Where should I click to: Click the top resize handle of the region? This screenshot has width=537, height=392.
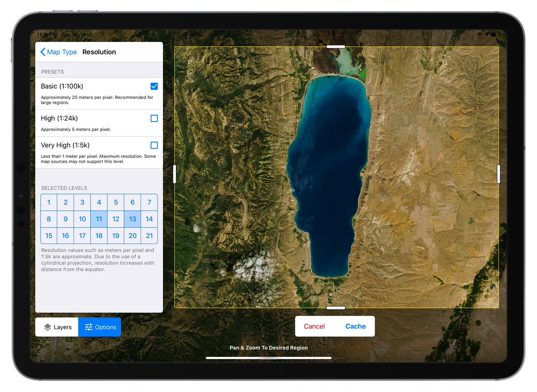coord(336,46)
